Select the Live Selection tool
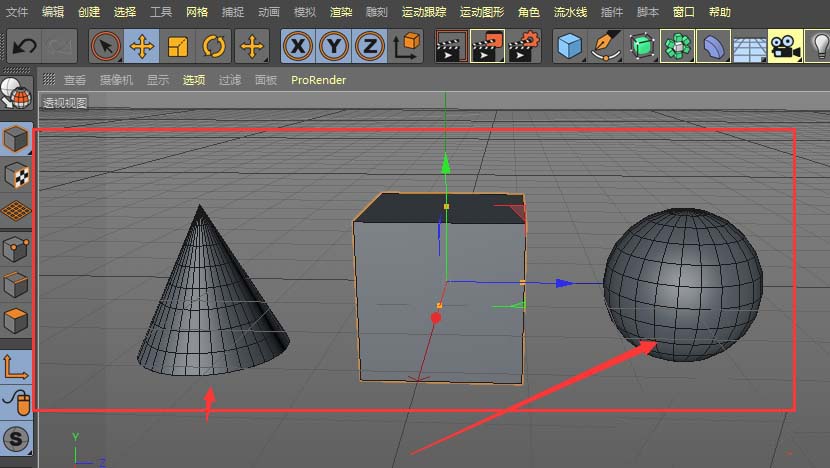This screenshot has height=468, width=830. (107, 47)
